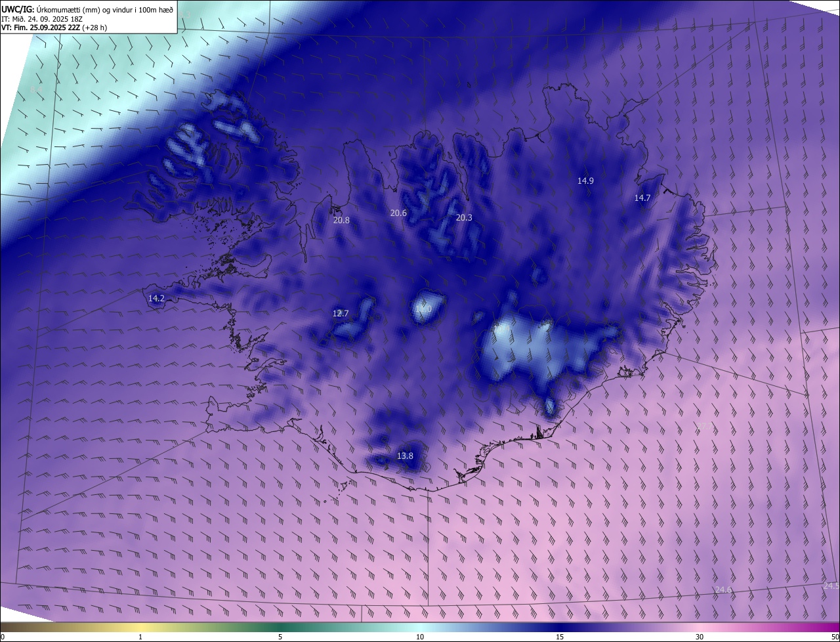Click the 27.7 value southeast of Iceland
This screenshot has height=642, width=840.
click(x=704, y=427)
